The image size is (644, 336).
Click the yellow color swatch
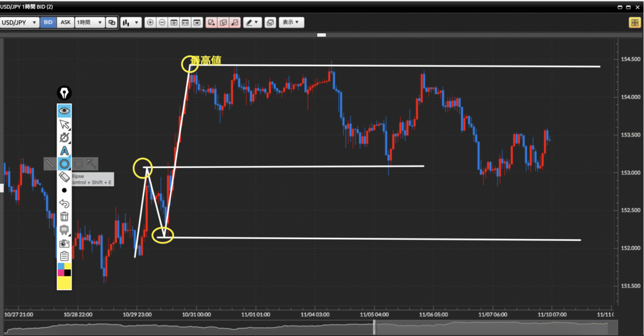point(64,283)
